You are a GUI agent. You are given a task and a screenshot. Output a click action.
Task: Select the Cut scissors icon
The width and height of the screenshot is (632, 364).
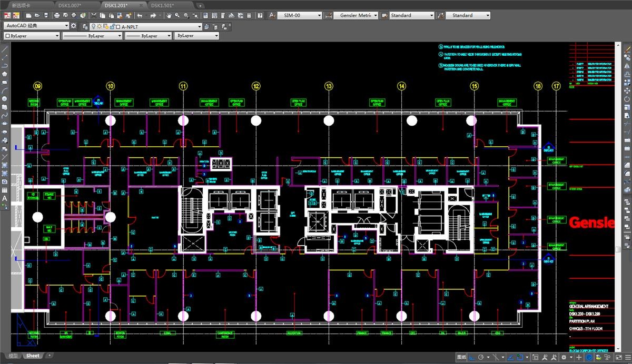click(94, 16)
